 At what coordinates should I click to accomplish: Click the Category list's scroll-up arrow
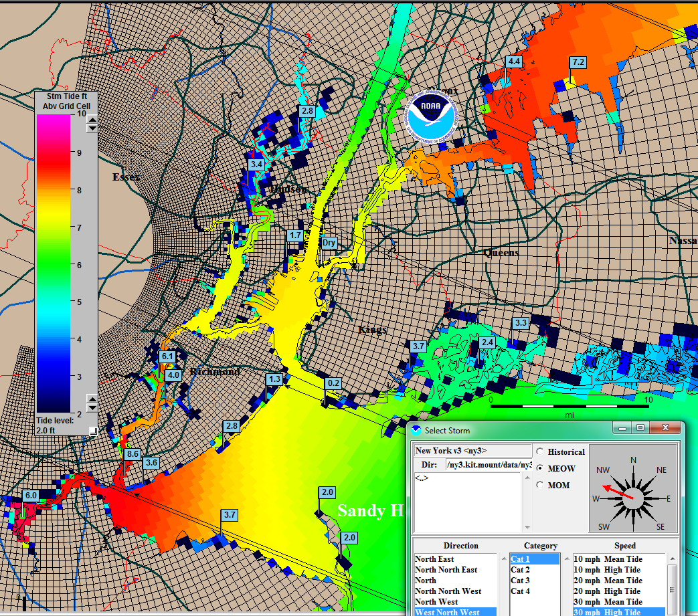[x=567, y=558]
